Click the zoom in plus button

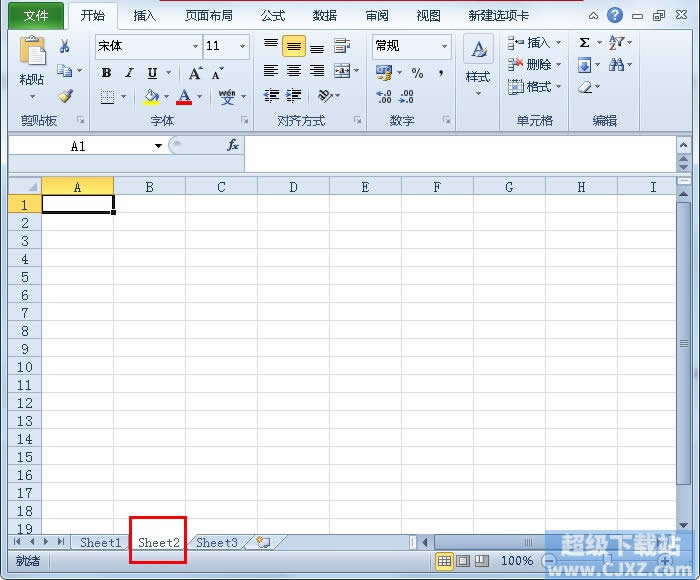(x=665, y=561)
